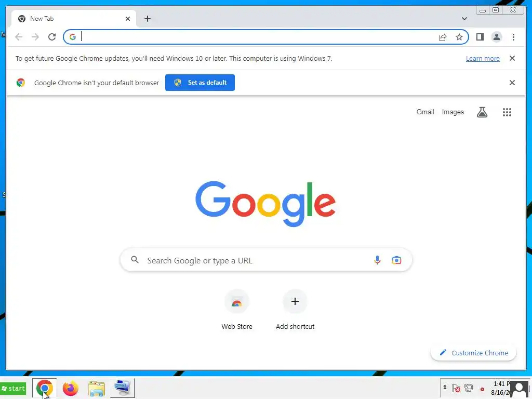The height and width of the screenshot is (399, 532).
Task: Start voice search with microphone icon
Action: pos(377,260)
